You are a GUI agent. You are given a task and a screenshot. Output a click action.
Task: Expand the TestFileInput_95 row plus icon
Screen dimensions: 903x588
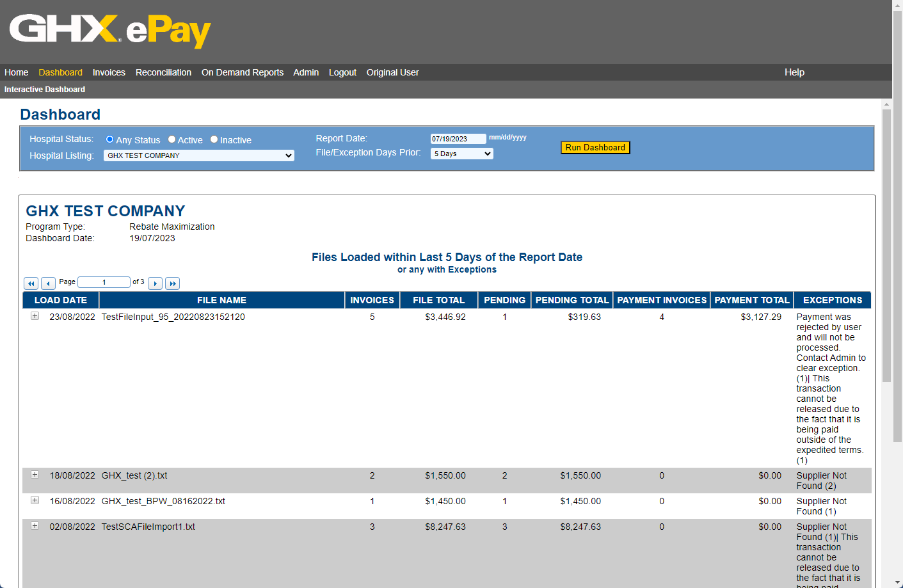35,316
